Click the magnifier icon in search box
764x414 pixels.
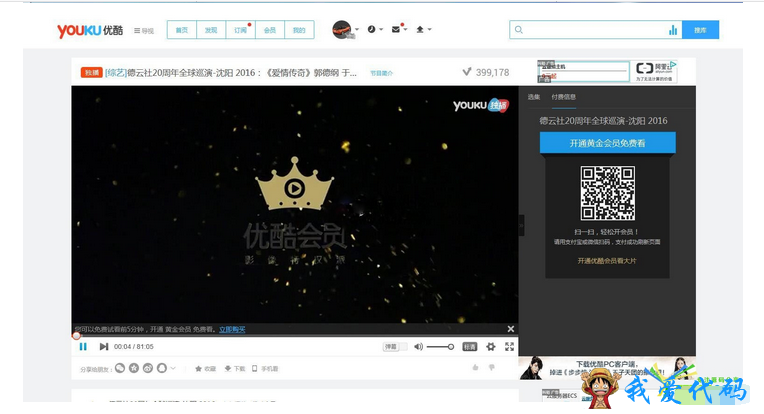[x=519, y=30]
